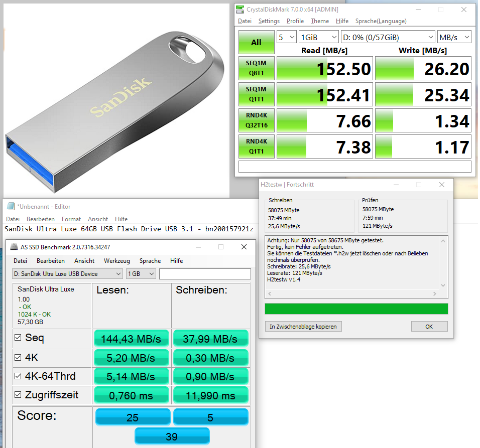The width and height of the screenshot is (480, 448).
Task: Click the total score 39
Action: (x=172, y=436)
